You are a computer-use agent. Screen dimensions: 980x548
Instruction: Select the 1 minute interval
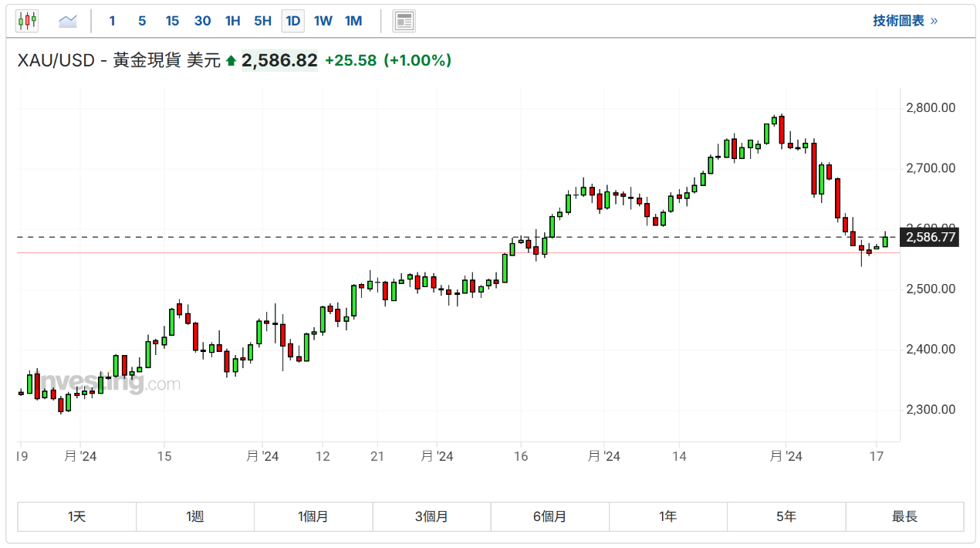pyautogui.click(x=112, y=21)
